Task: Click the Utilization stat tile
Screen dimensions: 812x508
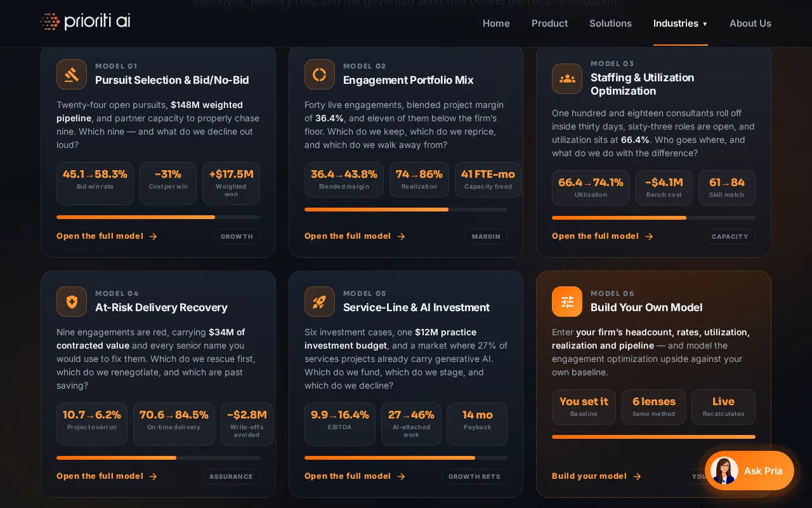Action: (x=591, y=188)
